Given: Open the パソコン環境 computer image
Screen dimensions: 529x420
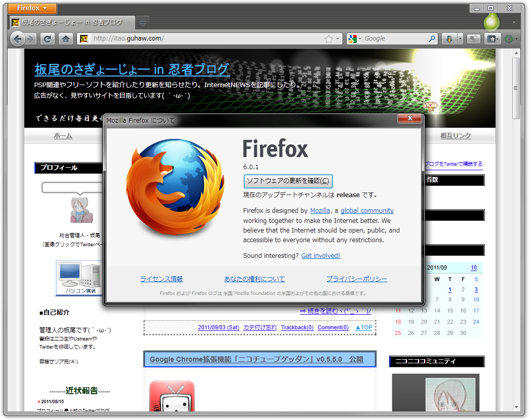Looking at the screenshot, I should coord(80,278).
